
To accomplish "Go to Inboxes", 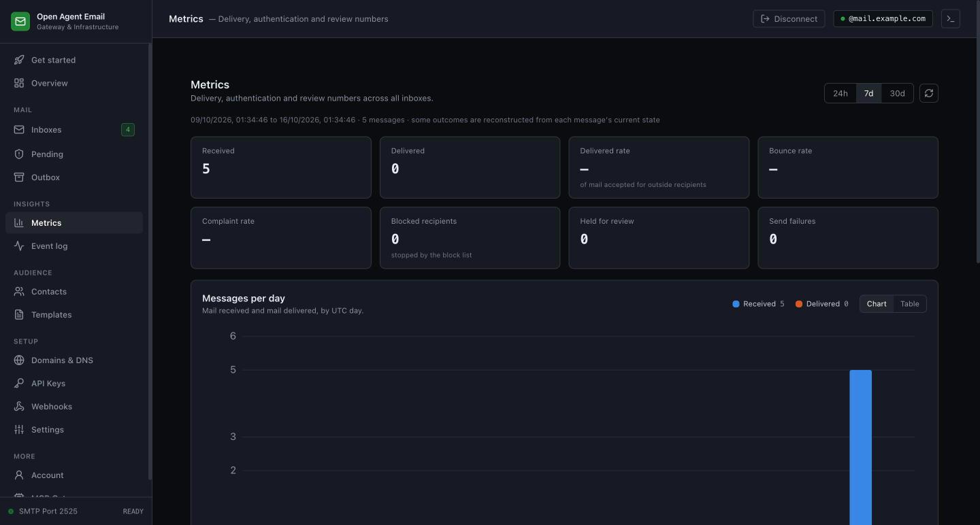I will coord(74,129).
